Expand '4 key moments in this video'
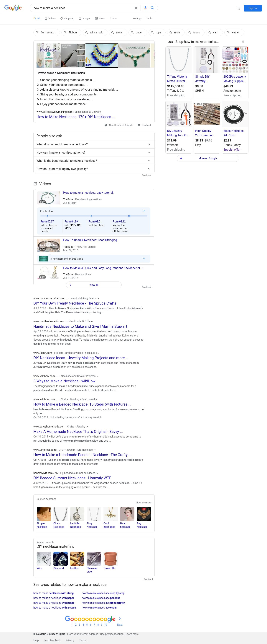 pos(94,259)
